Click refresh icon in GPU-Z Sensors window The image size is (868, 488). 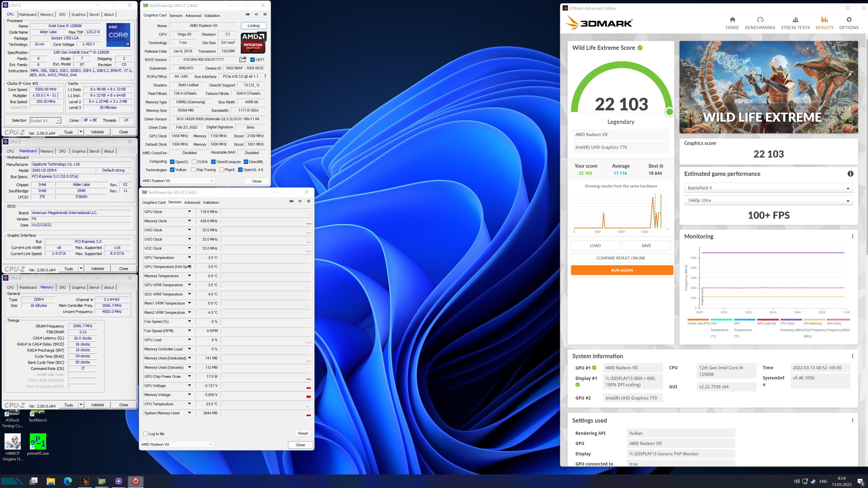tap(300, 201)
